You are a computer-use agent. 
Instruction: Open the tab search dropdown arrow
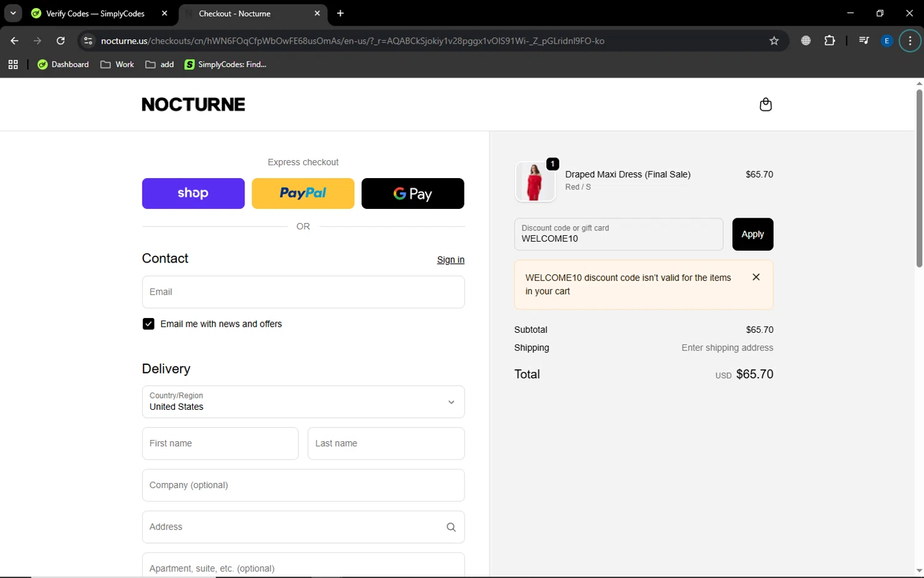click(x=13, y=13)
